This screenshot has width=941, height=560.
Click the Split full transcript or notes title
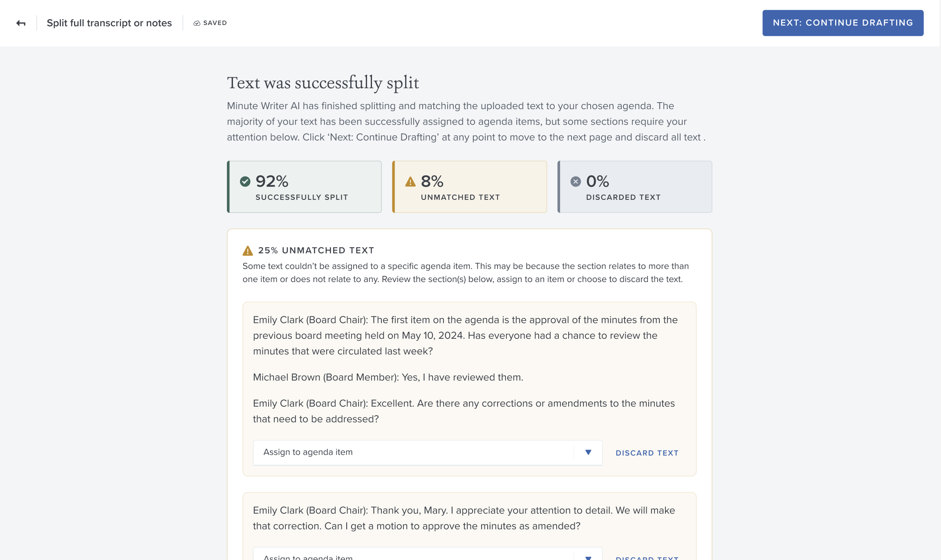tap(109, 23)
